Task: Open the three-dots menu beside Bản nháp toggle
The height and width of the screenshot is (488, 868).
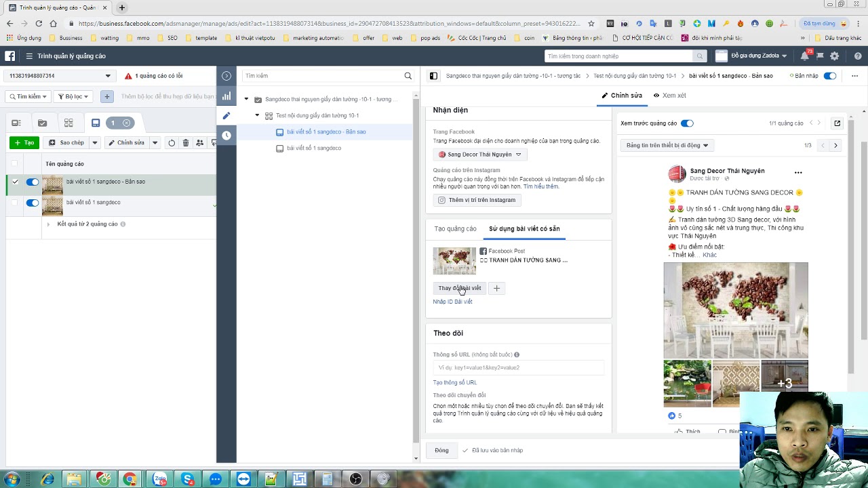Action: coord(854,76)
